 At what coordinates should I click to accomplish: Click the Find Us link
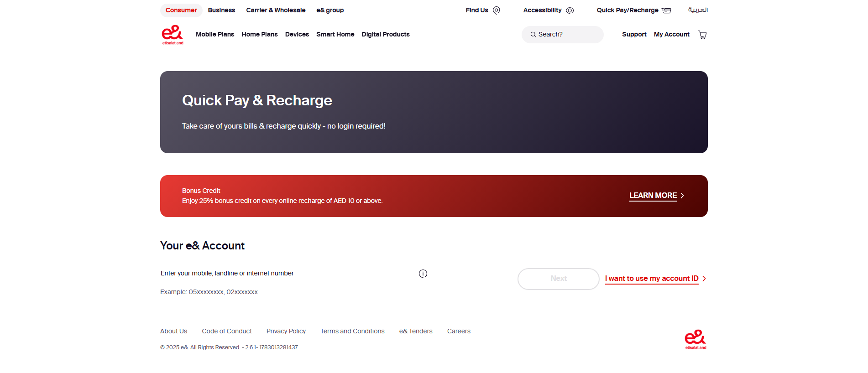tap(477, 10)
